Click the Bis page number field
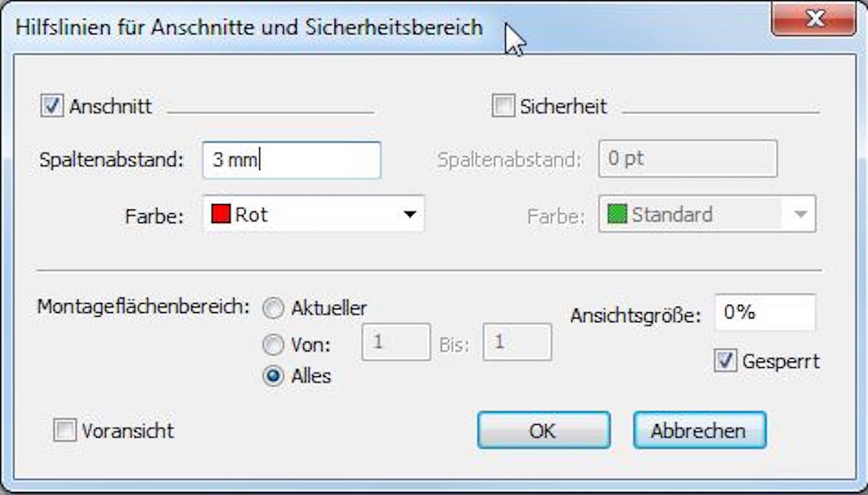Viewport: 868px width, 495px height. [517, 343]
